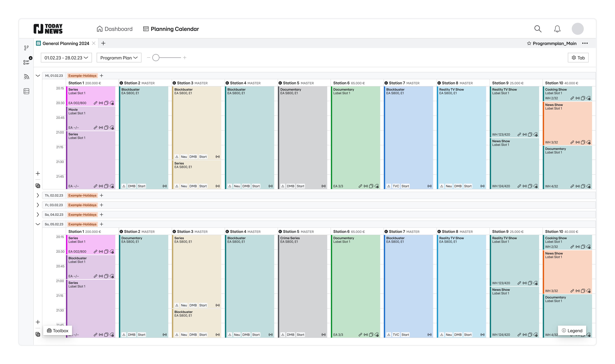Add entry next to Mi, 01.02.23 holidays
Image resolution: width=615 pixels, height=364 pixels.
click(x=102, y=76)
